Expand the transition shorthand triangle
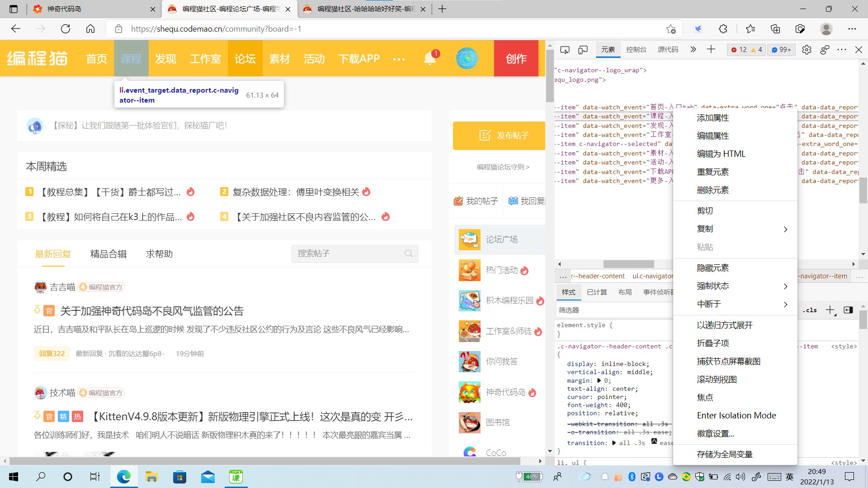The width and height of the screenshot is (868, 488). (613, 443)
